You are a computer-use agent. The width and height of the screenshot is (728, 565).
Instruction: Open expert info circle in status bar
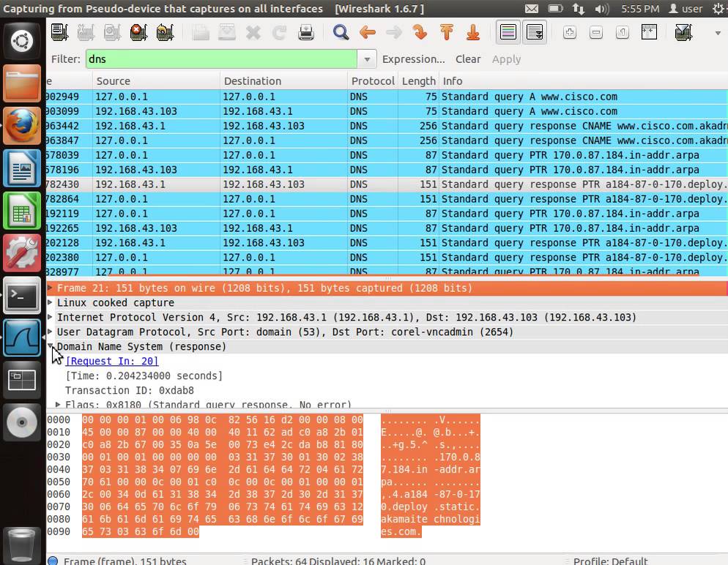click(53, 561)
